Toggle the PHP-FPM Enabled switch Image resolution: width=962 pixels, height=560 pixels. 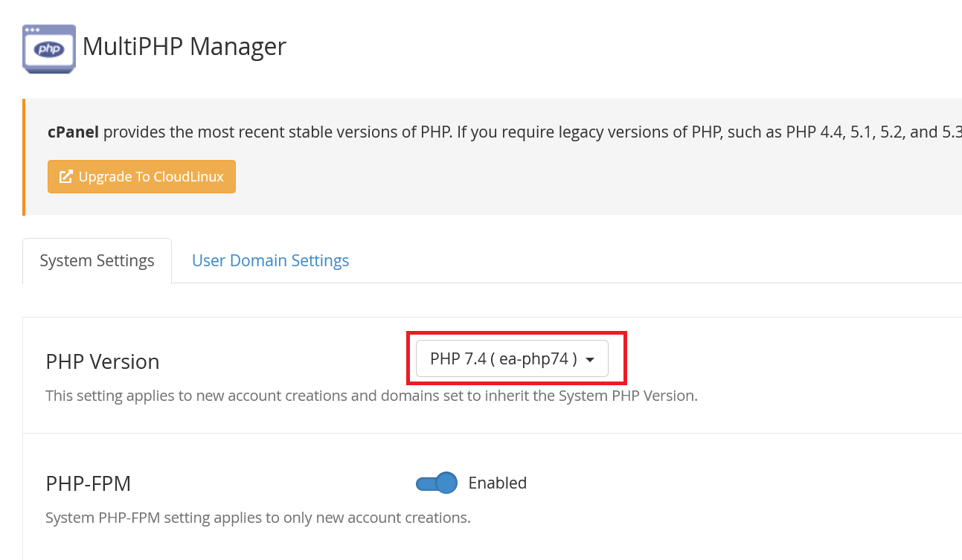point(436,483)
